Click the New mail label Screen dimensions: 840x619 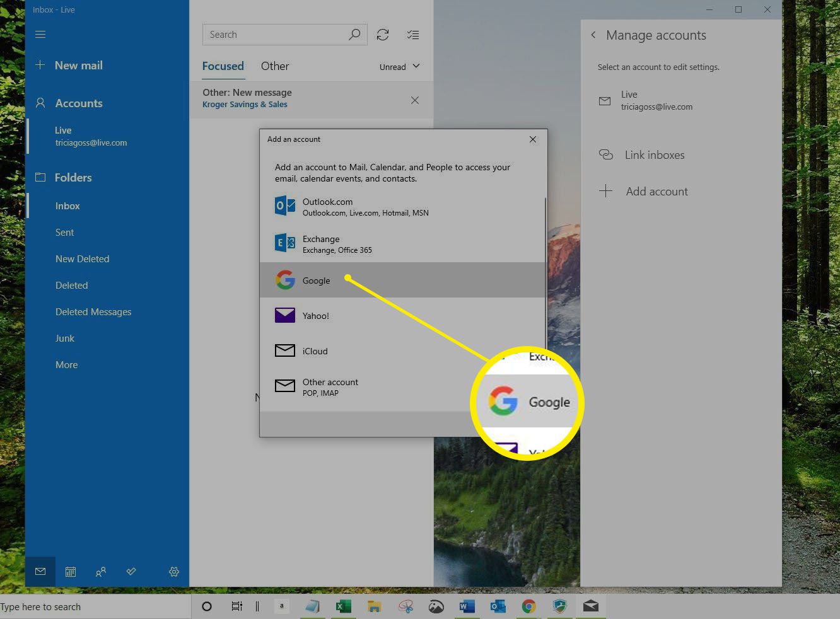coord(79,66)
